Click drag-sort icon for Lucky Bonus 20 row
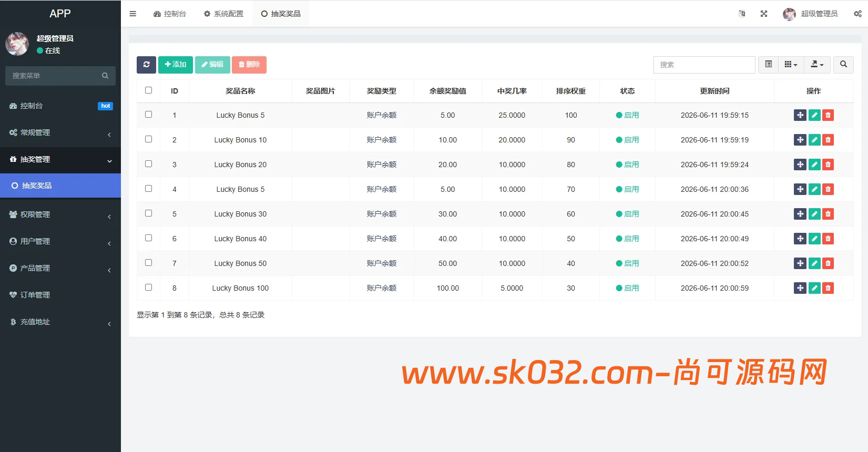This screenshot has width=868, height=452. tap(800, 165)
